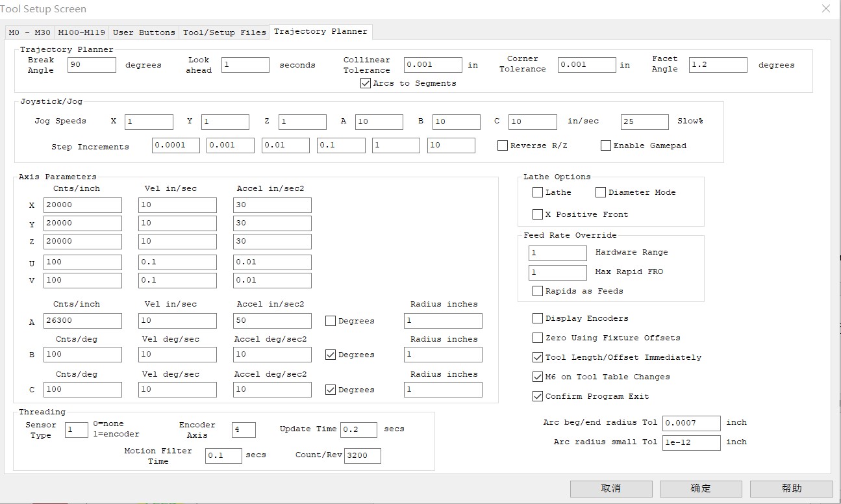Click the Break Angle input field
The width and height of the screenshot is (841, 504).
coord(92,65)
